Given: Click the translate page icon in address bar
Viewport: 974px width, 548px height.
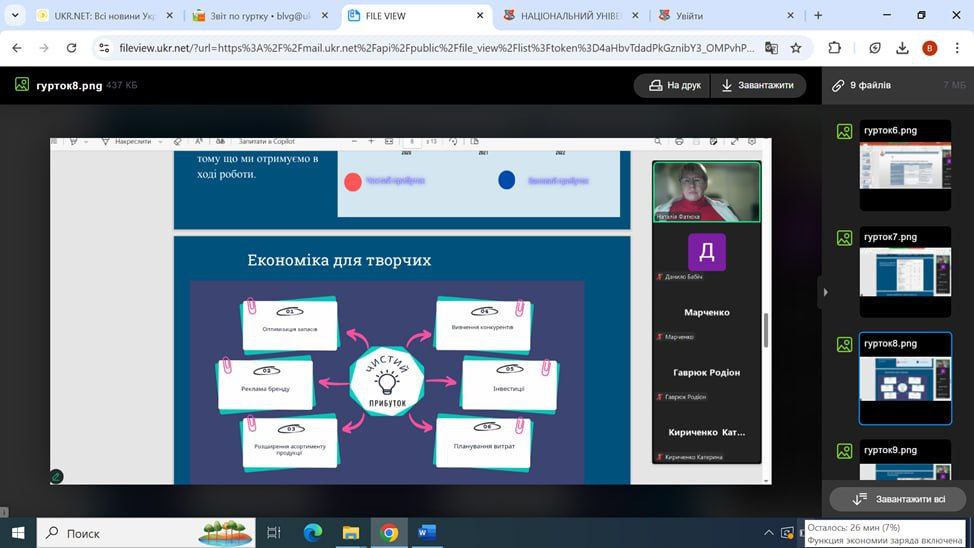Looking at the screenshot, I should (771, 48).
